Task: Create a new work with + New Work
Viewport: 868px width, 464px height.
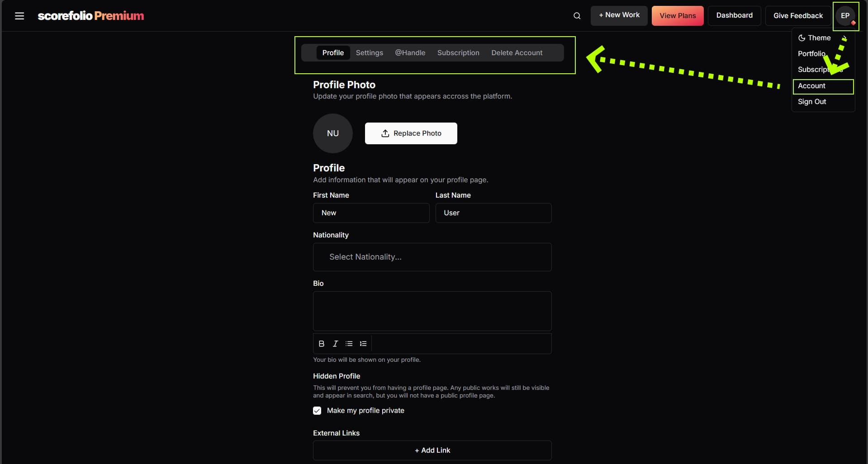Action: click(x=619, y=15)
